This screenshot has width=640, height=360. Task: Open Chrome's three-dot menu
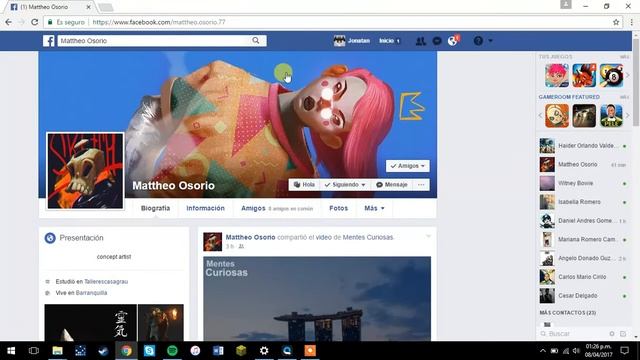tap(631, 22)
